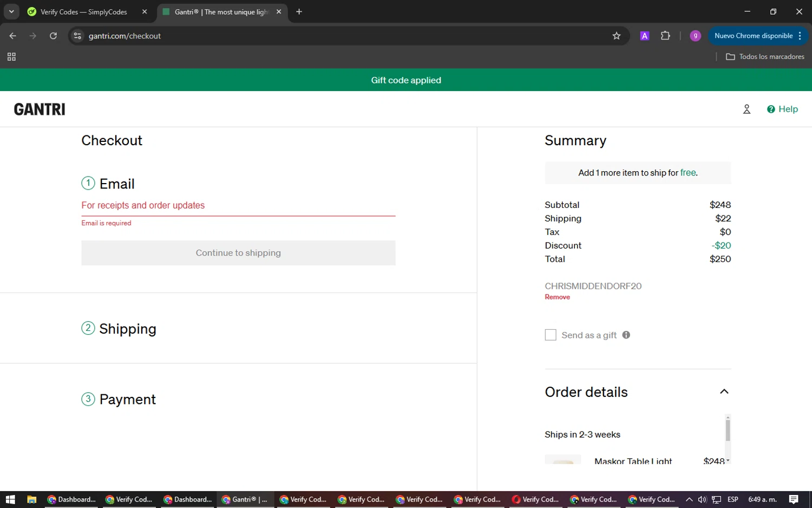Click Nuevo Chrome disponible update button
This screenshot has height=508, width=812.
[758, 36]
